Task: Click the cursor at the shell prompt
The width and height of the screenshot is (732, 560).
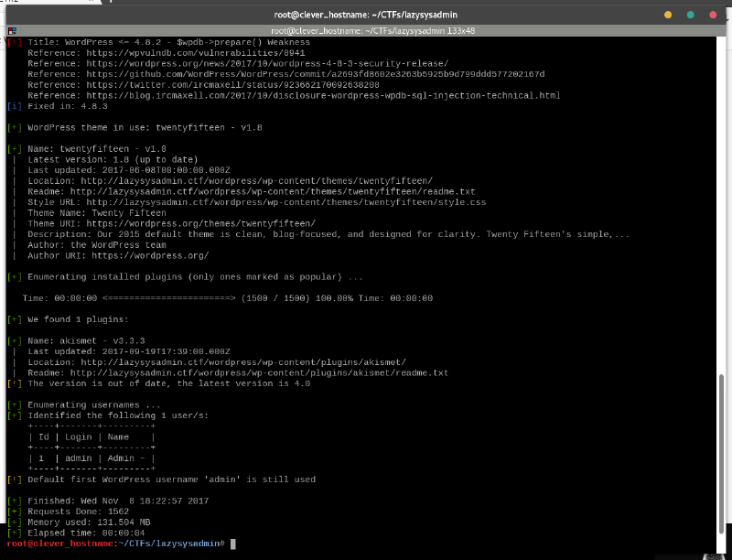Action: pyautogui.click(x=233, y=544)
